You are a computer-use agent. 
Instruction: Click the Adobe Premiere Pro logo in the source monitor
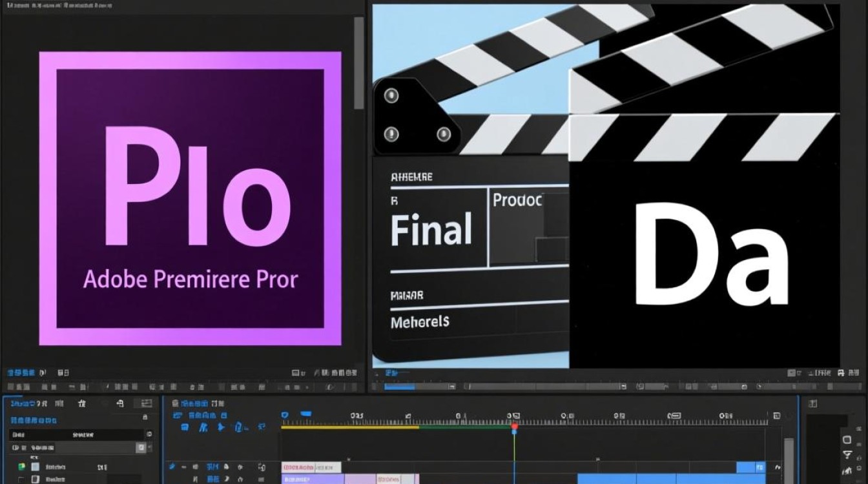tap(190, 199)
